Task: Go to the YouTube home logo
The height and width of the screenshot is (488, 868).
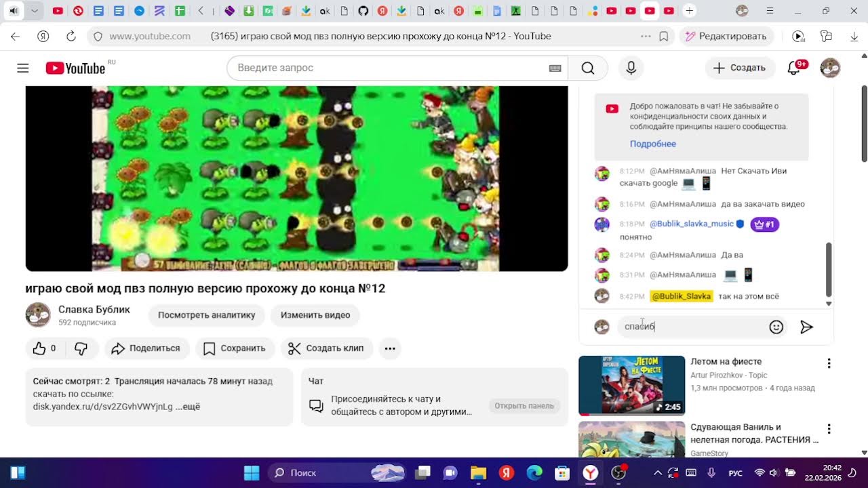Action: click(x=75, y=68)
